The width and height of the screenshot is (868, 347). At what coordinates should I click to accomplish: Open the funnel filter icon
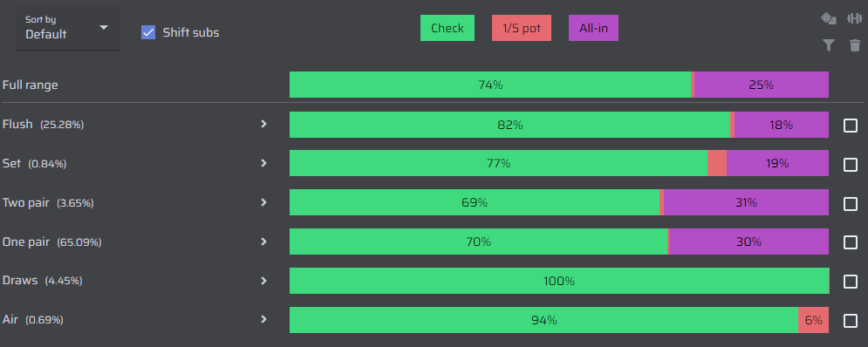coord(828,45)
